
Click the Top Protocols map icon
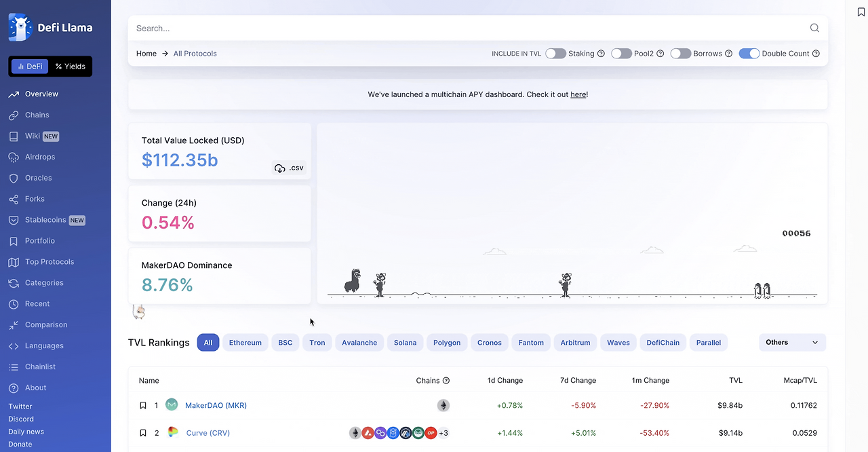click(13, 262)
